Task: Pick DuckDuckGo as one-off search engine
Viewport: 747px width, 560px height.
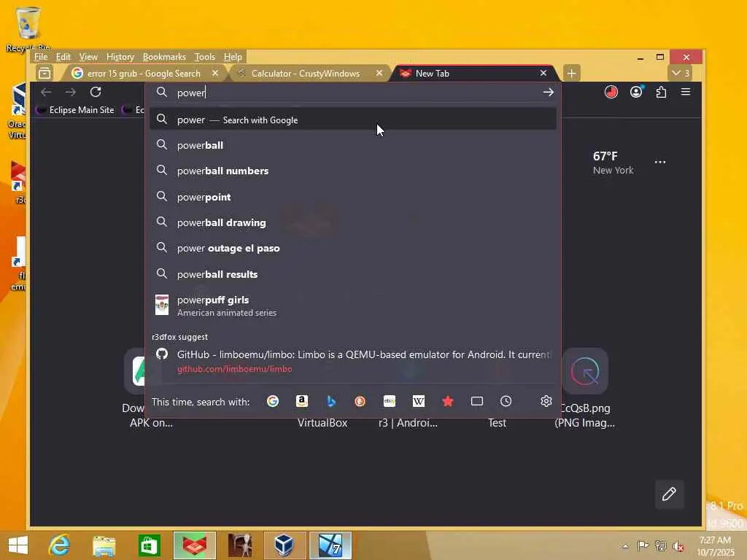Action: [x=360, y=402]
